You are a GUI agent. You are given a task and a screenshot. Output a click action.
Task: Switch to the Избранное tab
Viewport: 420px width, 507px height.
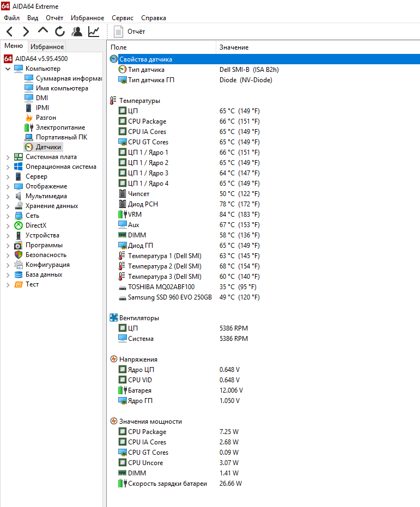point(47,47)
